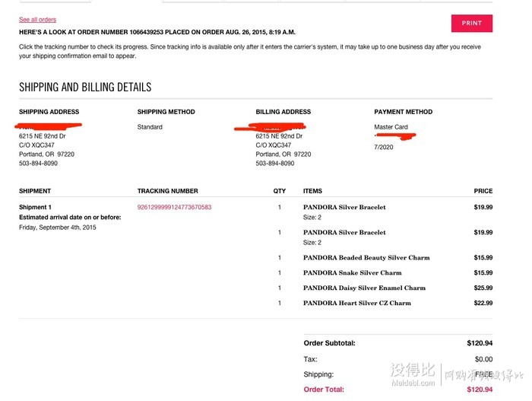This screenshot has width=532, height=401.
Task: Click the Shipping and Billing Details heading
Action: [x=85, y=88]
